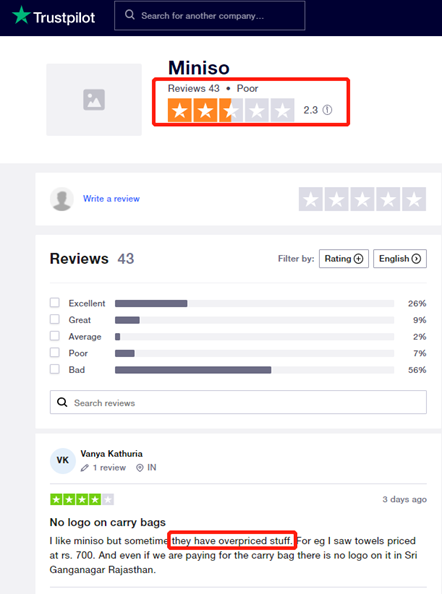Click the Write a review link
This screenshot has height=594, width=442.
pyautogui.click(x=111, y=199)
